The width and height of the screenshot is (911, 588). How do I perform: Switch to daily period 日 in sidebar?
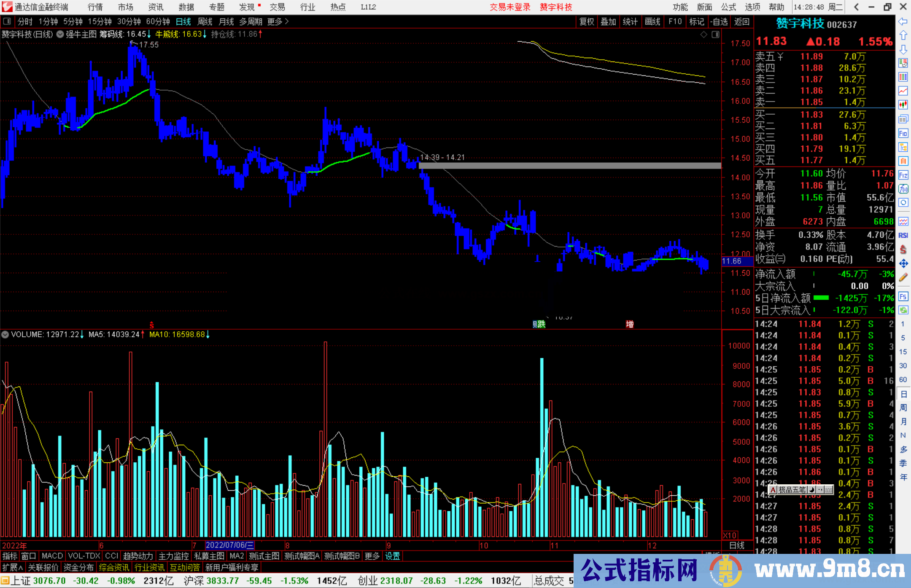tap(903, 394)
